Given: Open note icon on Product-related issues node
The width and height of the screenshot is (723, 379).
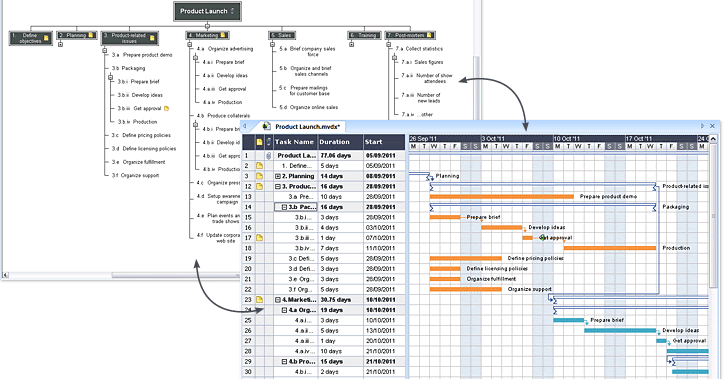Looking at the screenshot, I should pos(152,38).
